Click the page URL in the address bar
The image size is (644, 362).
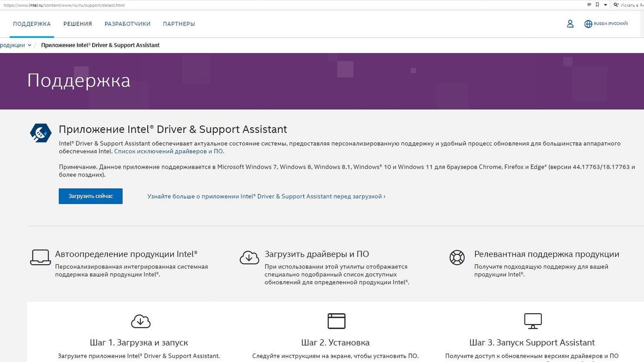(x=64, y=5)
